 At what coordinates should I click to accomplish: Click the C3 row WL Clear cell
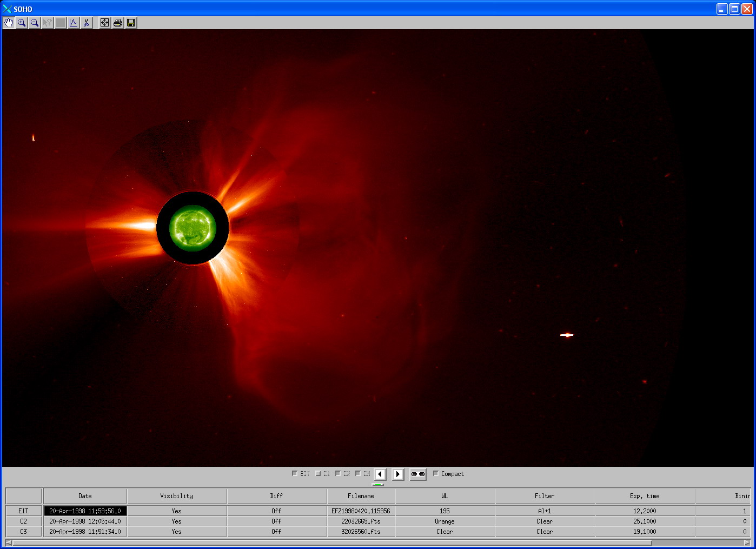pos(445,532)
